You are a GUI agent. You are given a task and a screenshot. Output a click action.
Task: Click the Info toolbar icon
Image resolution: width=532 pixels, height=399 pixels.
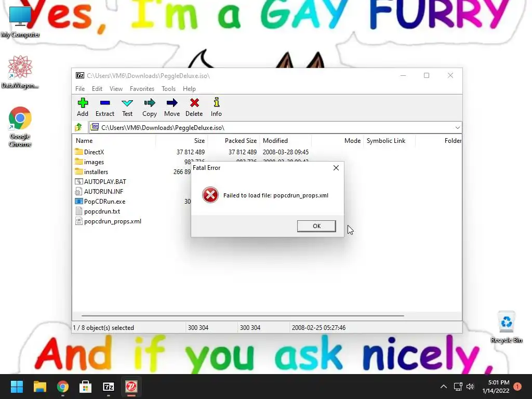(216, 107)
